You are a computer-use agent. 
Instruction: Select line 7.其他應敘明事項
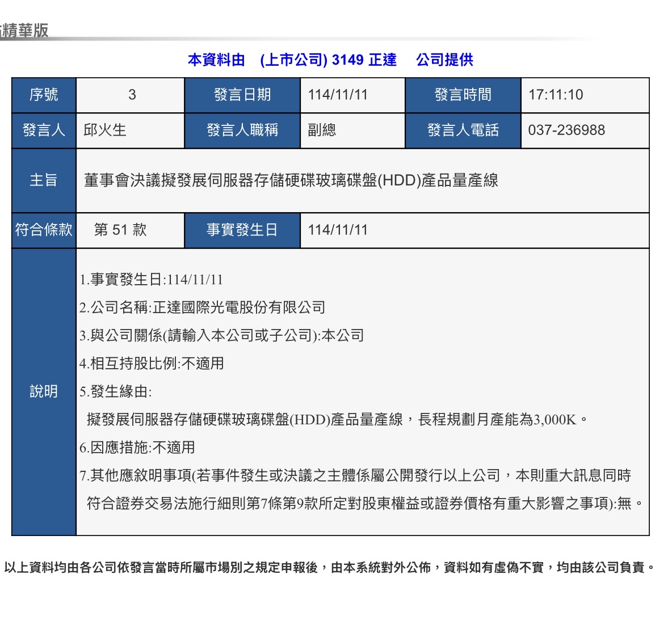[x=355, y=475]
